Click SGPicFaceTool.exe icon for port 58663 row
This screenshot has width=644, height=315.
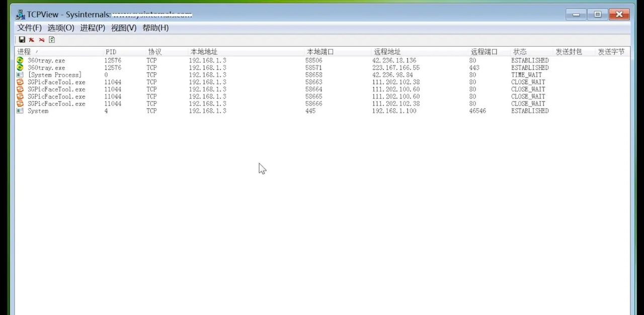pos(20,82)
